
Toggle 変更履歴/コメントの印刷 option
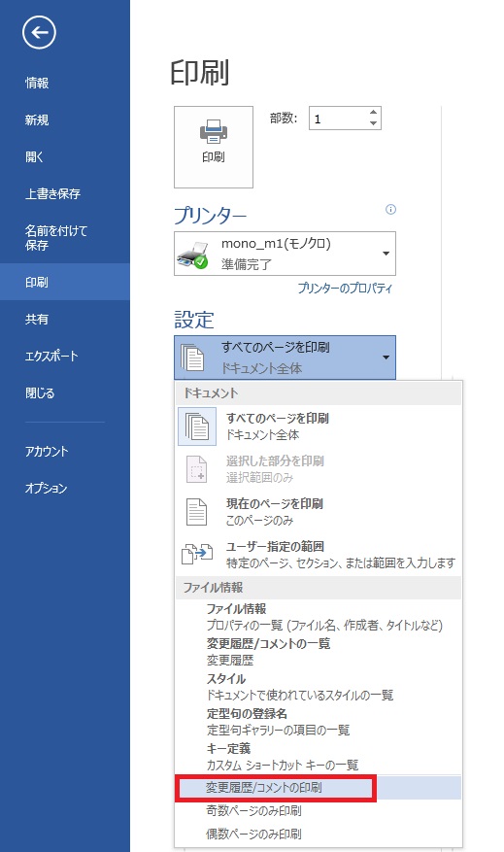(318, 787)
